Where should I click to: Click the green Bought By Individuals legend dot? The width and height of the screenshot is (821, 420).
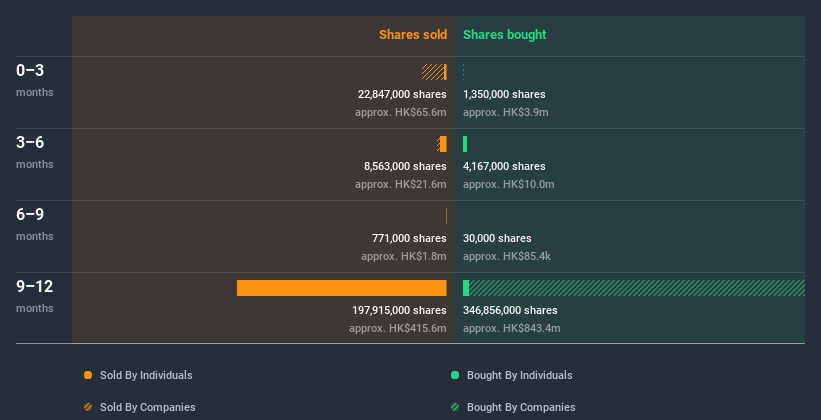(x=455, y=375)
